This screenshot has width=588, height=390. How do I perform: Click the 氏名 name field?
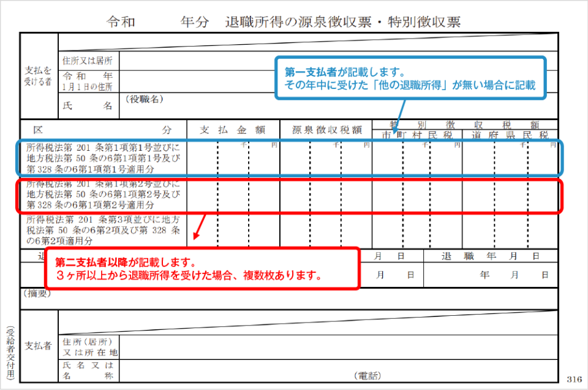pos(88,104)
